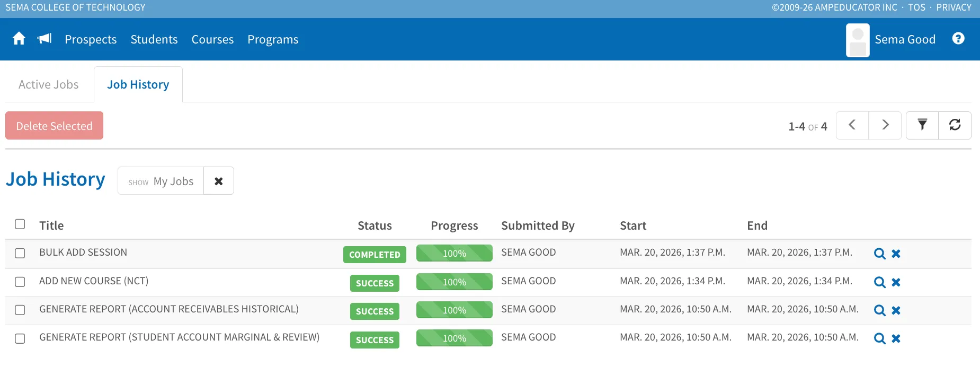Screen dimensions: 980x366
Task: Click the Start column header
Action: click(633, 225)
